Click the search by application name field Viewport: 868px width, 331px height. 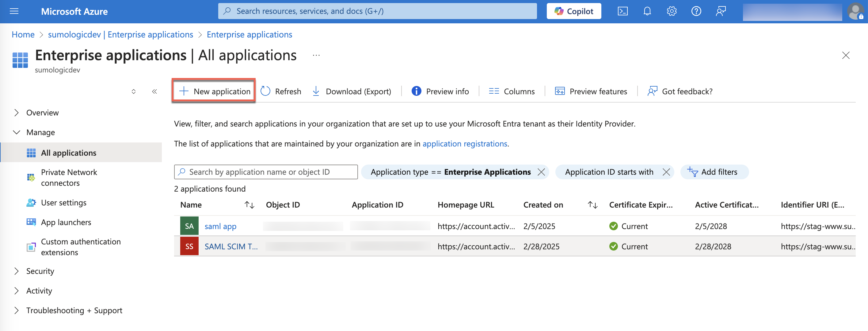[265, 172]
